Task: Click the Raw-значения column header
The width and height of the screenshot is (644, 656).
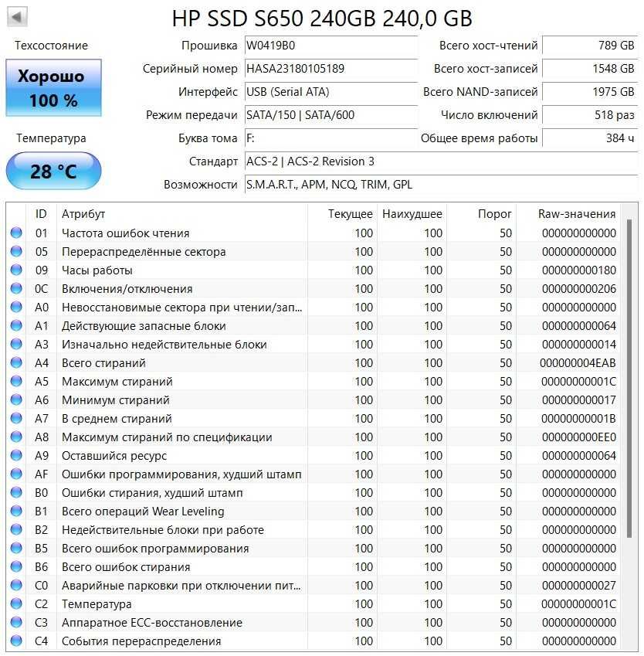Action: click(568, 214)
